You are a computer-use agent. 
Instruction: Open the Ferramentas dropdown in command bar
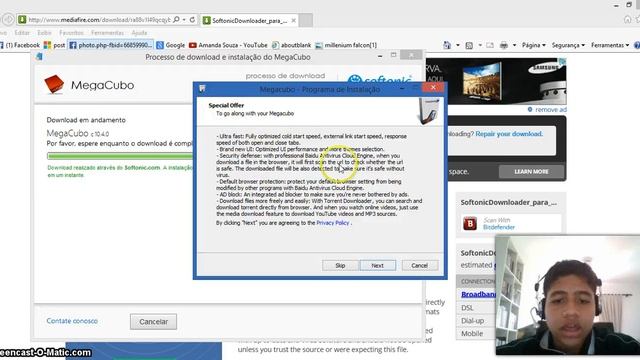610,45
